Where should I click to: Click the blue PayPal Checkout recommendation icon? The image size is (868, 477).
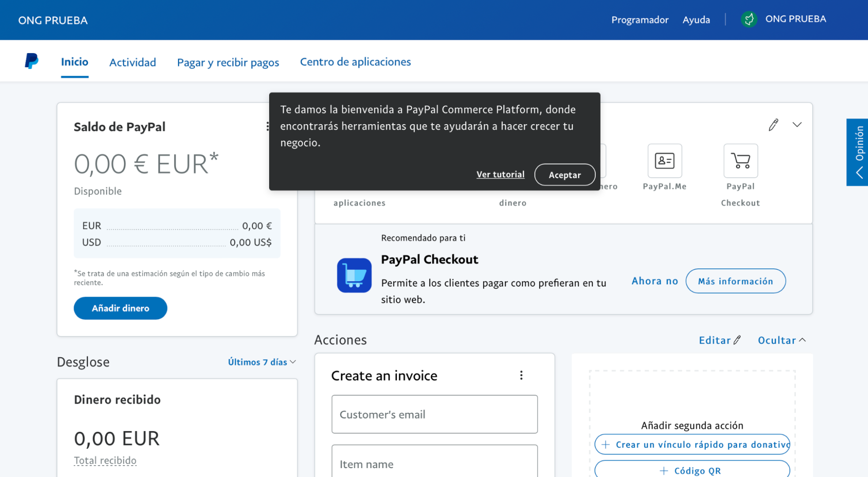[354, 275]
